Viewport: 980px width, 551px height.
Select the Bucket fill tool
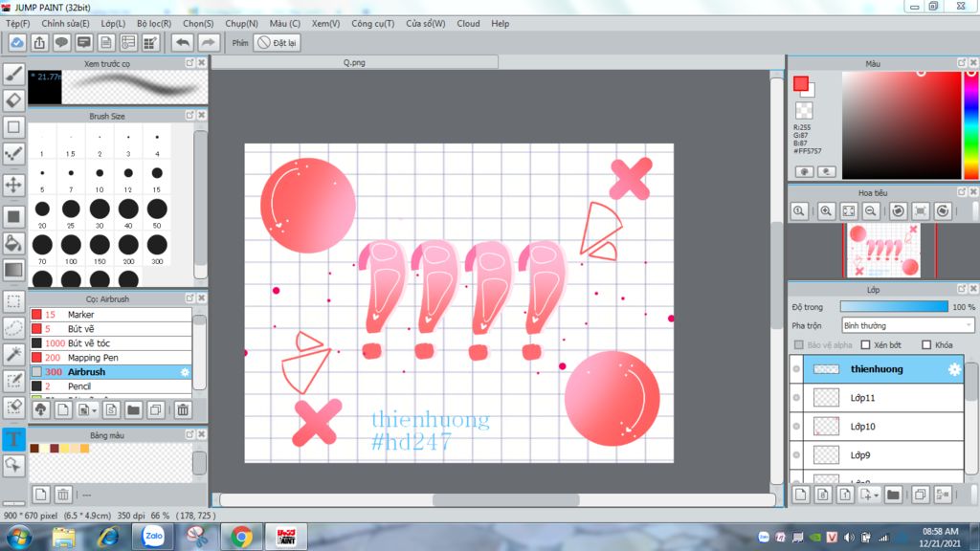(x=13, y=243)
